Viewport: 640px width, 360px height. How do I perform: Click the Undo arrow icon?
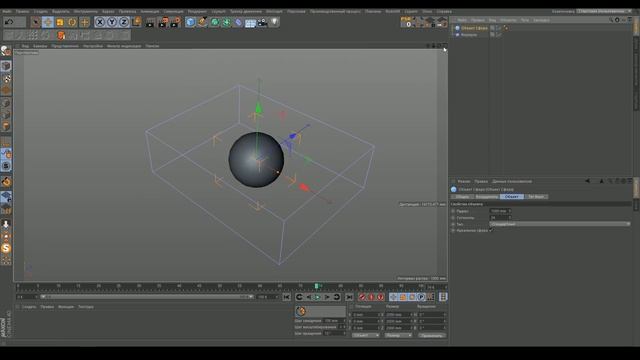point(9,22)
